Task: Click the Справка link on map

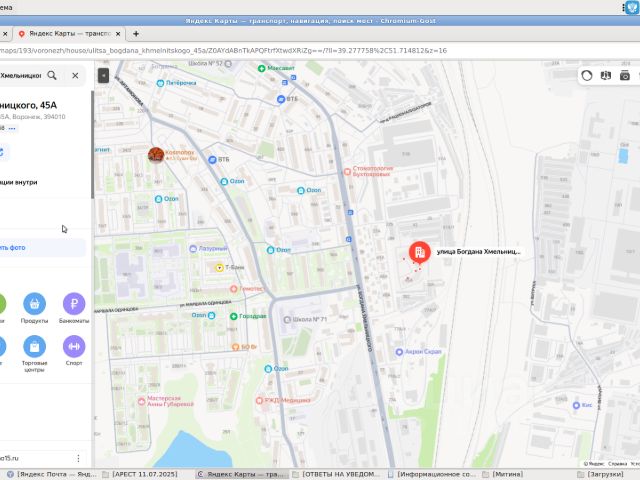Action: pyautogui.click(x=617, y=464)
